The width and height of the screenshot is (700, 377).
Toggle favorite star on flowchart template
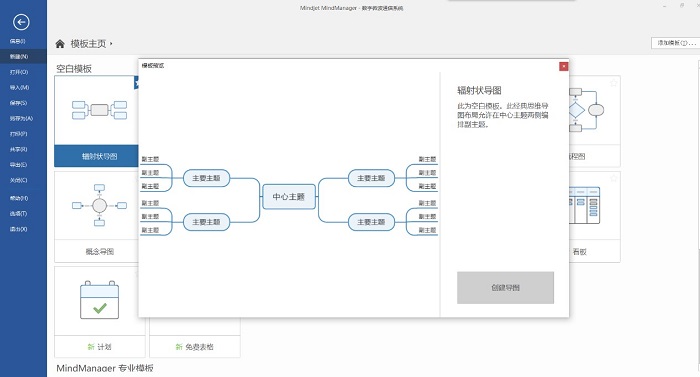(613, 83)
